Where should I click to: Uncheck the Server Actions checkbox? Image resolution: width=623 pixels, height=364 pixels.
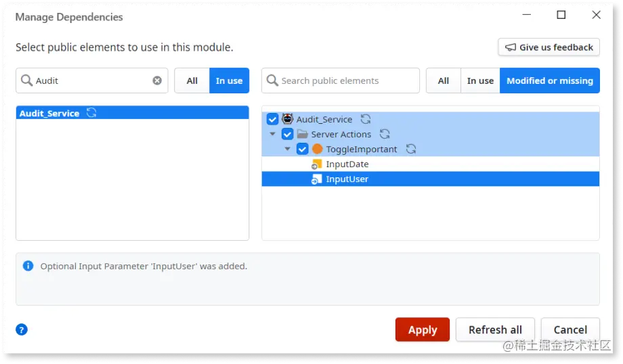pyautogui.click(x=287, y=134)
